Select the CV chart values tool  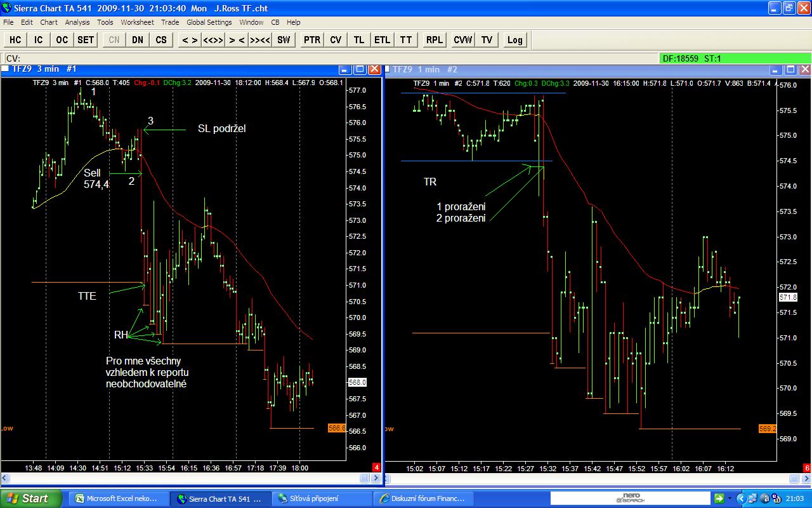pos(336,40)
